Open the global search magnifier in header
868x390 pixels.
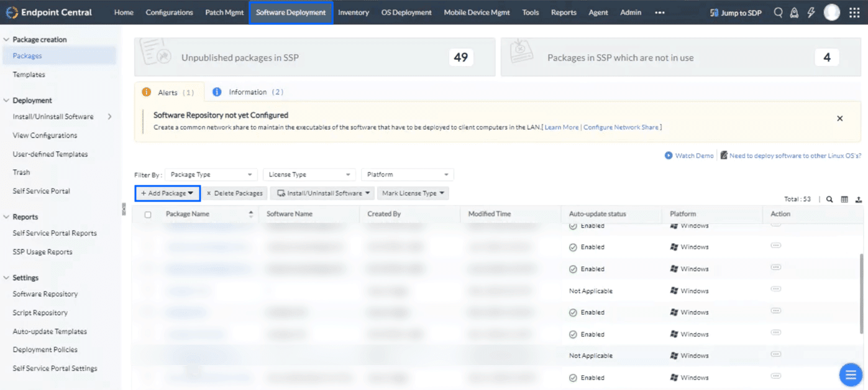point(778,12)
